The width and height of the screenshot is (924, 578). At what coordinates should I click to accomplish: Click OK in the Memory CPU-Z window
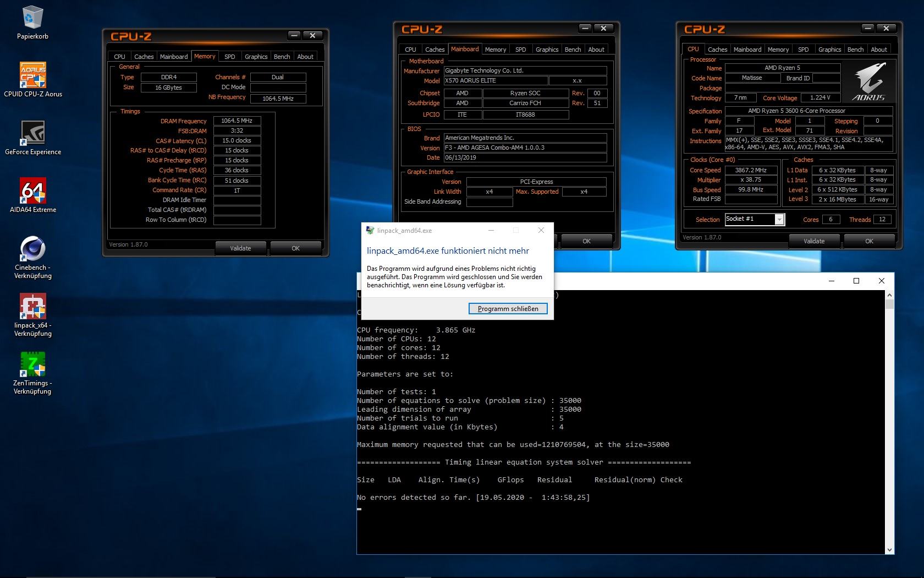click(x=295, y=248)
